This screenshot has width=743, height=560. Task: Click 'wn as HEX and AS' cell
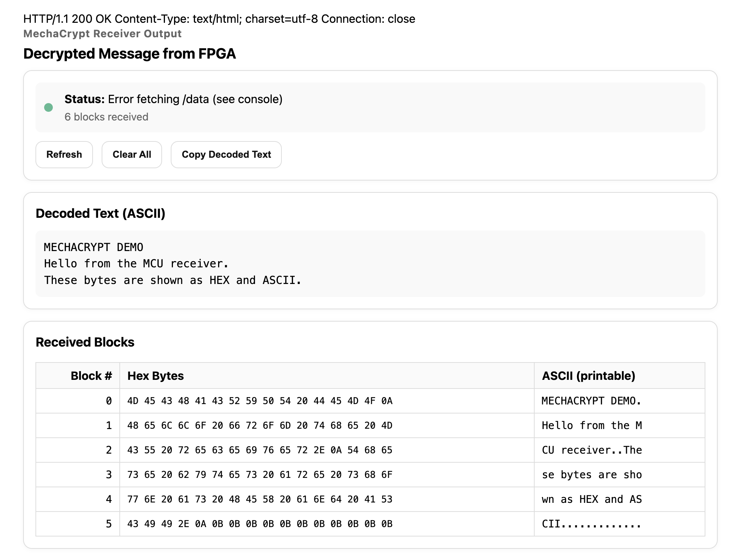[x=592, y=499]
